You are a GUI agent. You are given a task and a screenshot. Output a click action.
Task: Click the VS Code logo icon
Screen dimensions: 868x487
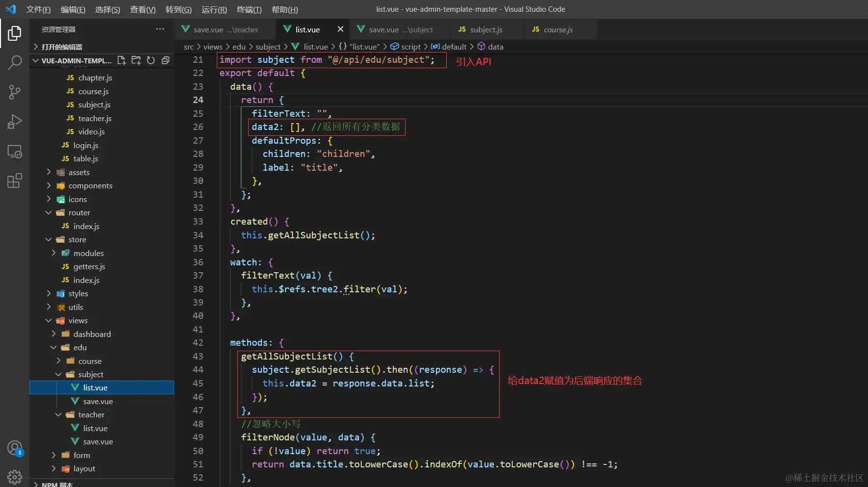click(11, 9)
